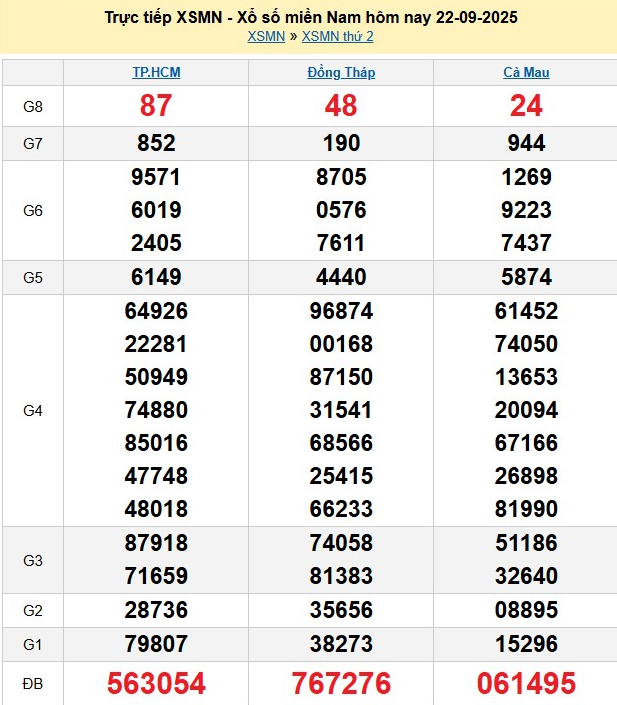Click G4 result 68566
The height and width of the screenshot is (705, 617).
click(341, 443)
